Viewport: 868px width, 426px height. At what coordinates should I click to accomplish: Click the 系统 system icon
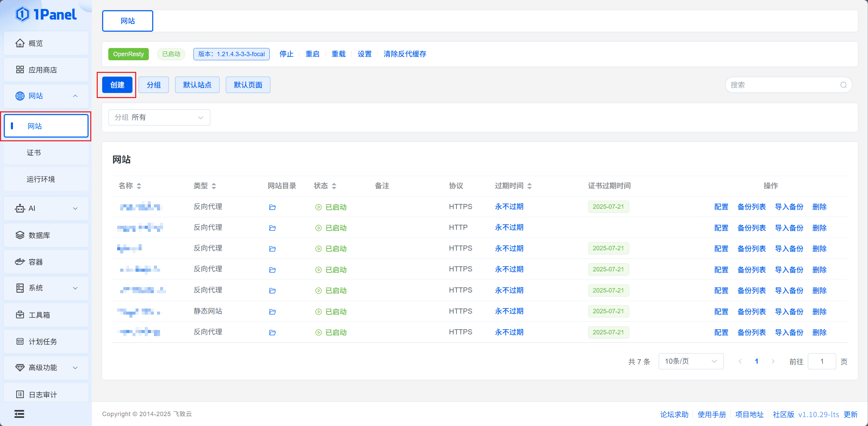pyautogui.click(x=20, y=288)
